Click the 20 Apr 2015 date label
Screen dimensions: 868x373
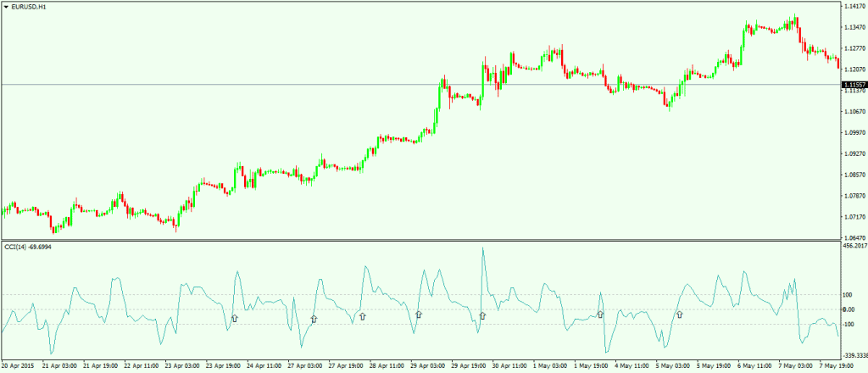click(x=19, y=366)
